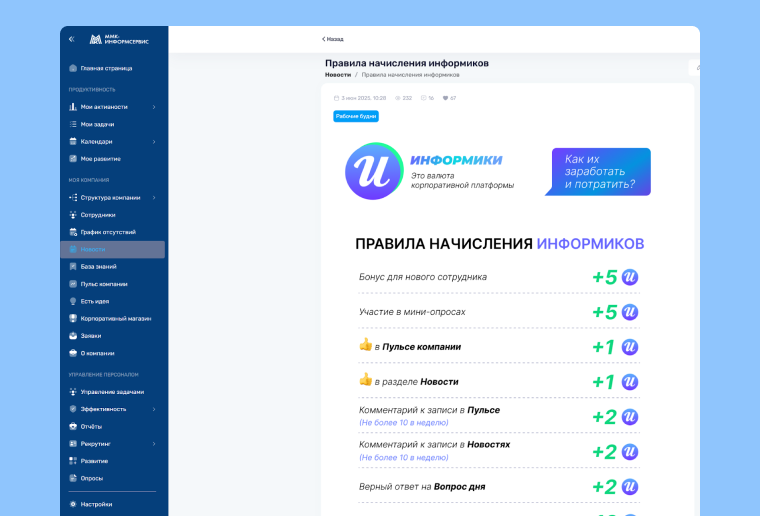
Task: Open Мои задачи list icon
Action: tap(73, 124)
